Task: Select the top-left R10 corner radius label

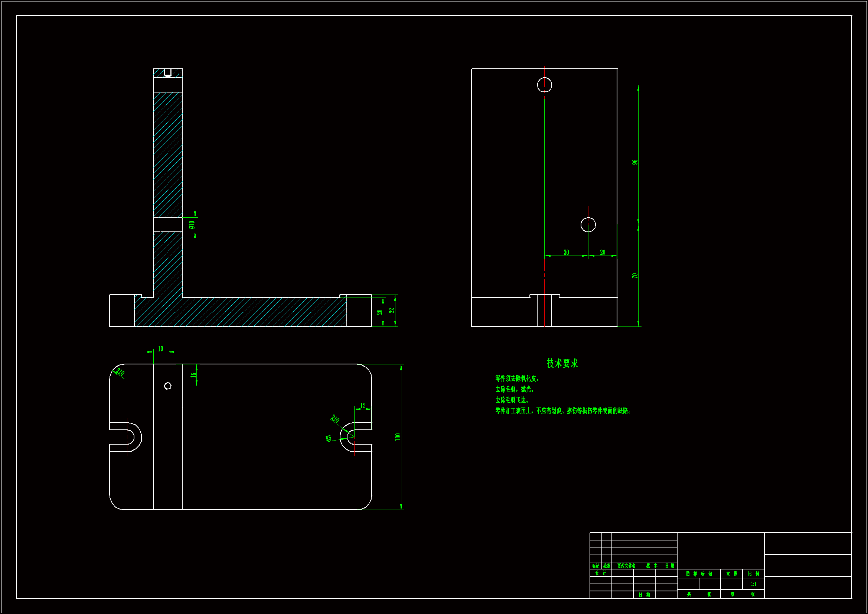Action: (120, 372)
